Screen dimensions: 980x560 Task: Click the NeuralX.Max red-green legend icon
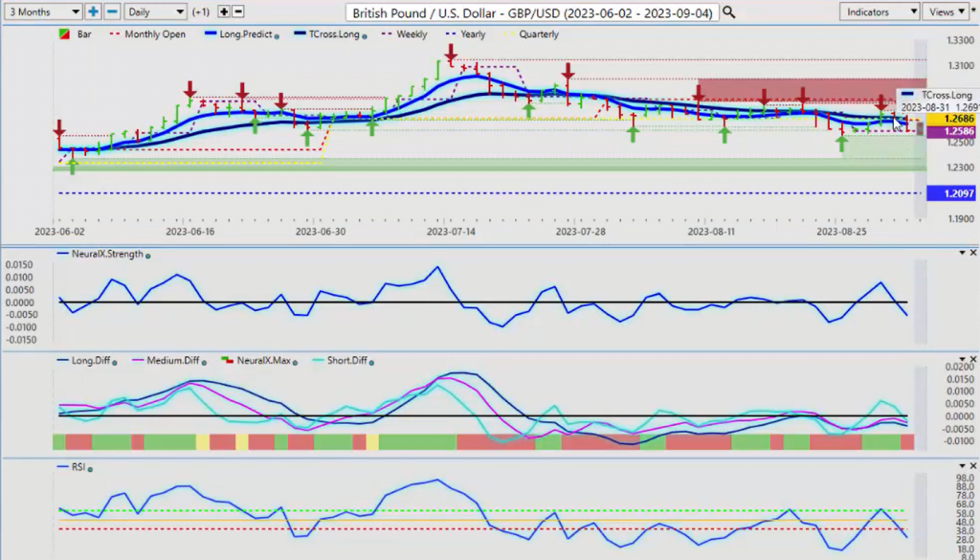point(227,361)
